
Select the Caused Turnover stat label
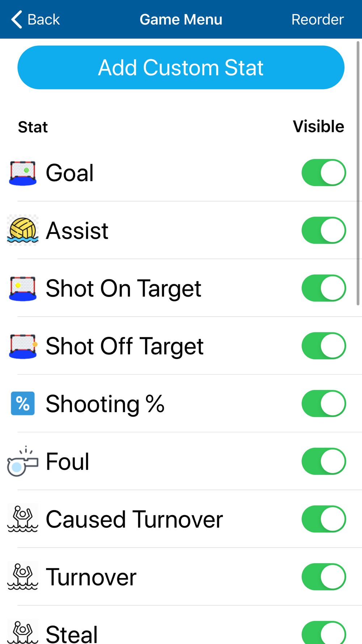click(134, 519)
